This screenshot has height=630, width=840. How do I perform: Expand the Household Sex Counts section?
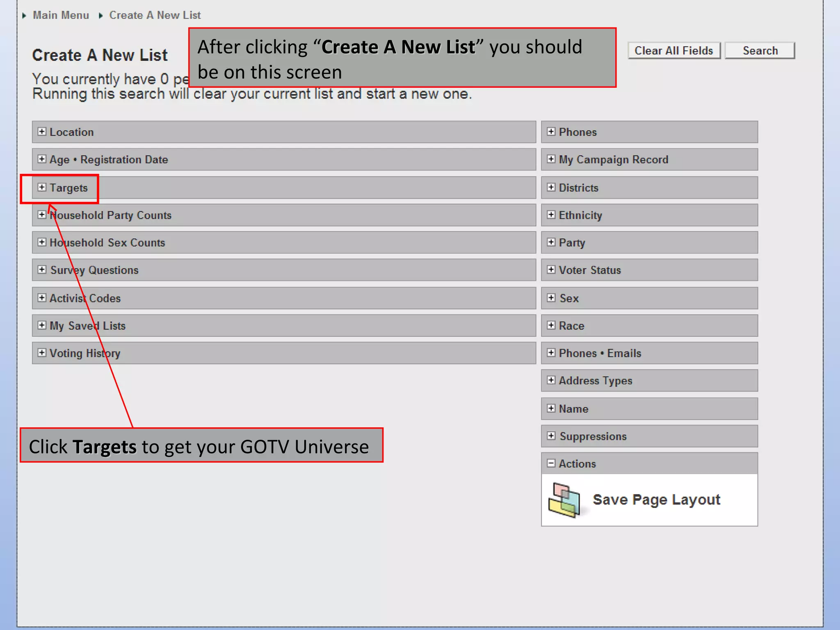pos(42,242)
